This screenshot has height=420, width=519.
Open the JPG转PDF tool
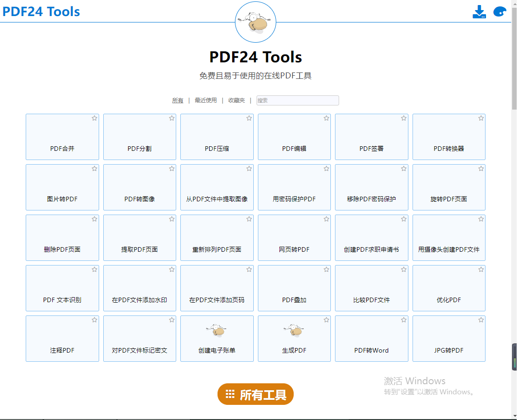pos(449,339)
